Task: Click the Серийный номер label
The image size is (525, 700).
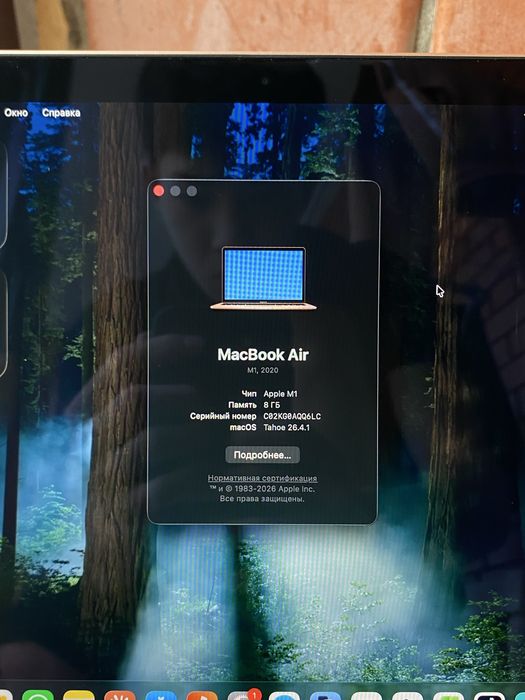Action: point(223,416)
